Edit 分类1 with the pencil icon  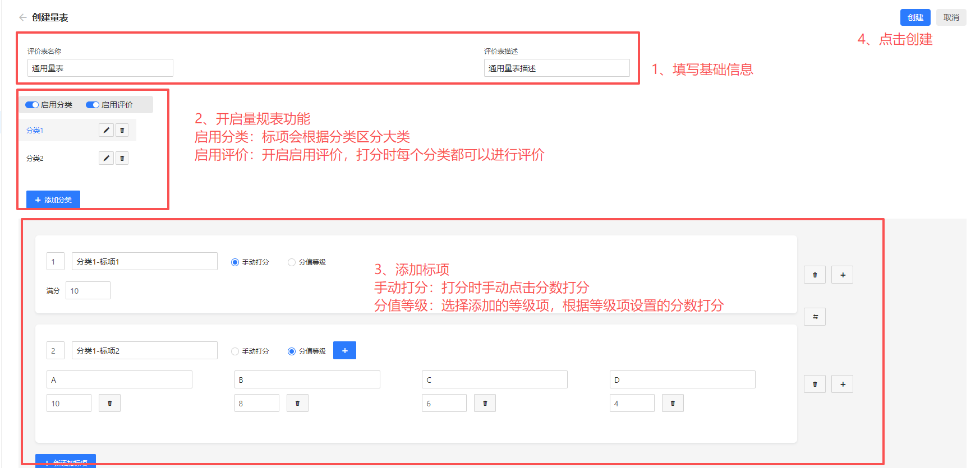tap(106, 130)
